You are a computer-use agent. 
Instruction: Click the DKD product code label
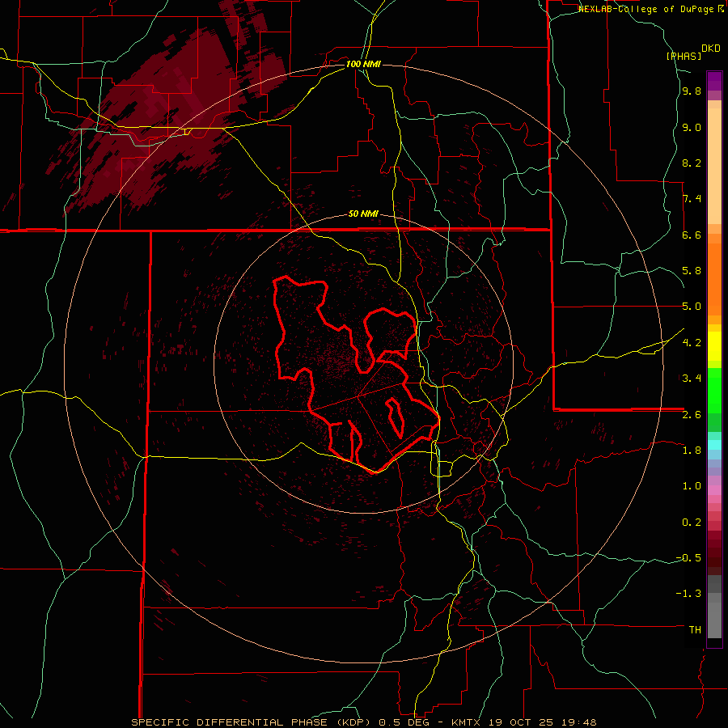(x=711, y=49)
